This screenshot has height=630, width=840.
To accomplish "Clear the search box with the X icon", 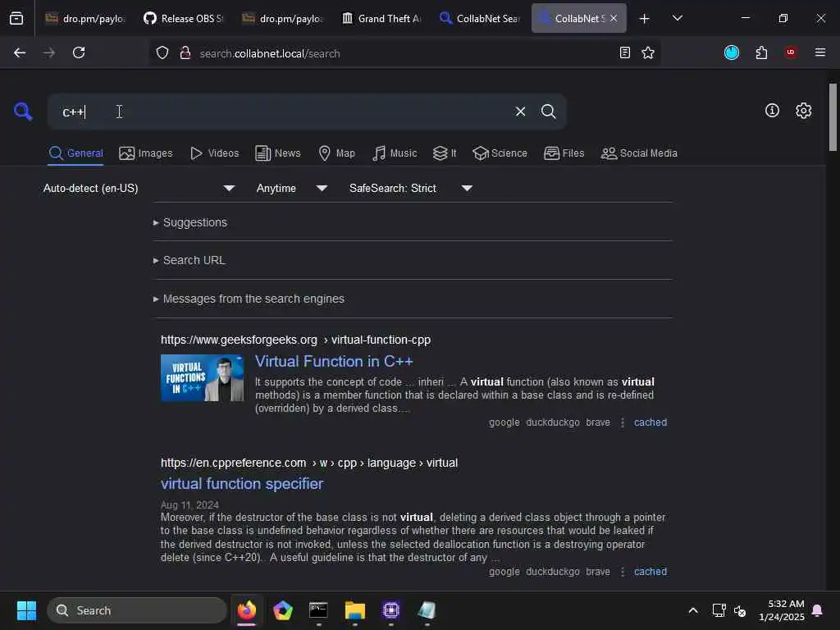I will click(x=520, y=112).
